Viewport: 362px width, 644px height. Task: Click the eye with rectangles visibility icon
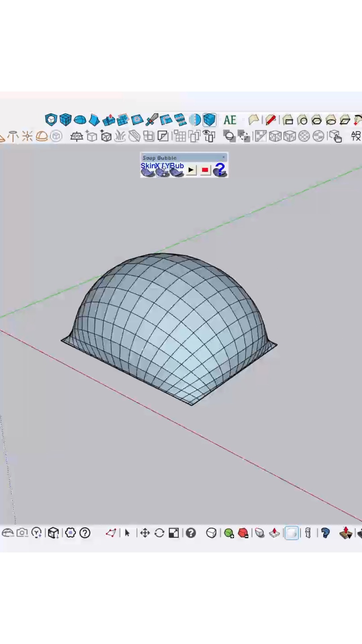209,136
